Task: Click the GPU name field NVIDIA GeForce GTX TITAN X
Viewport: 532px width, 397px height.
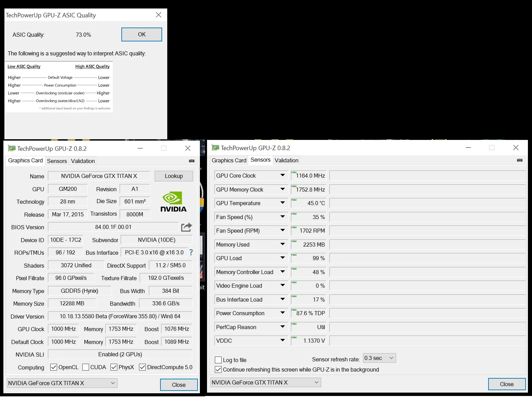Action: coord(99,176)
